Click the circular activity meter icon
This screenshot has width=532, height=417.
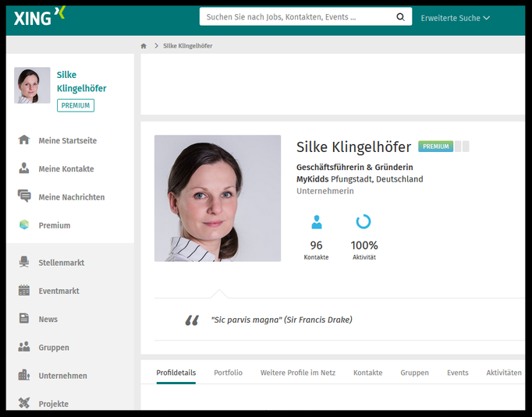(x=364, y=221)
